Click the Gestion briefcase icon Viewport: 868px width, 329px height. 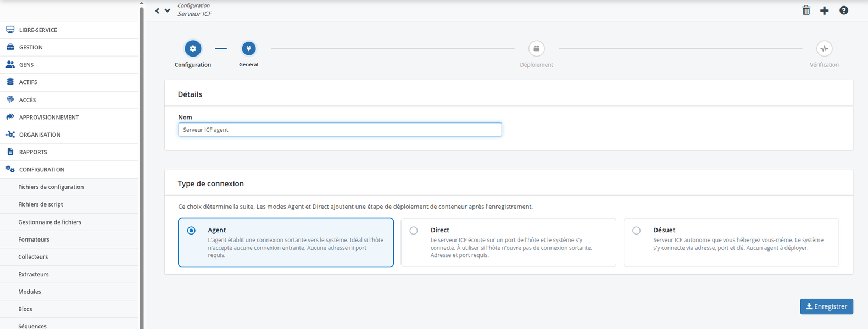coord(10,47)
